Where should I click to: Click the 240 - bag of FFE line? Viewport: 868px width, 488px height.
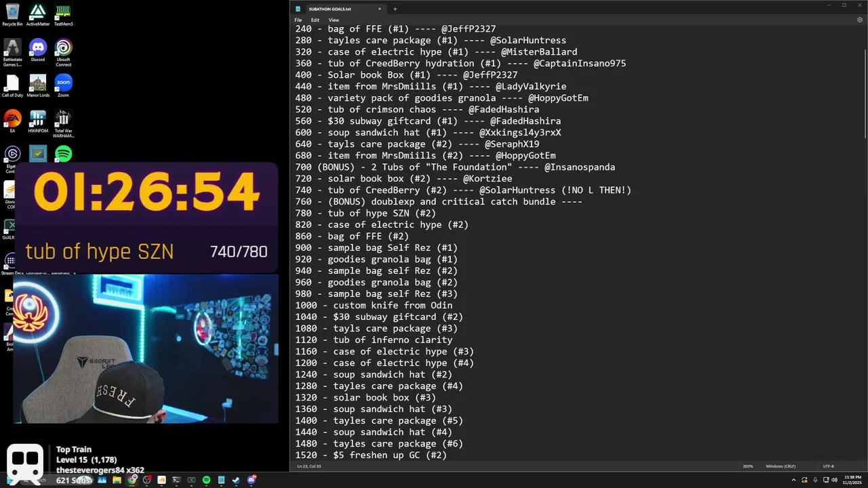tap(395, 29)
